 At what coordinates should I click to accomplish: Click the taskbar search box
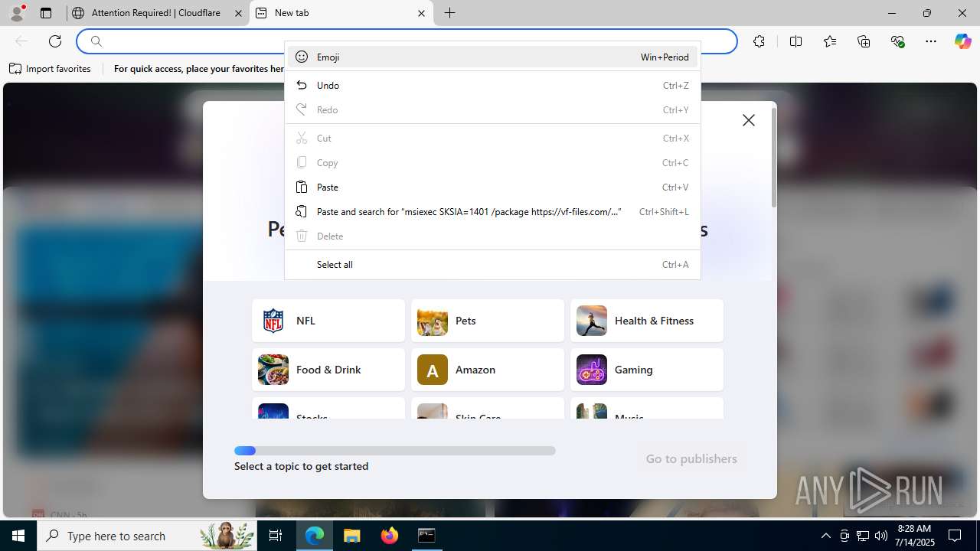pos(147,536)
